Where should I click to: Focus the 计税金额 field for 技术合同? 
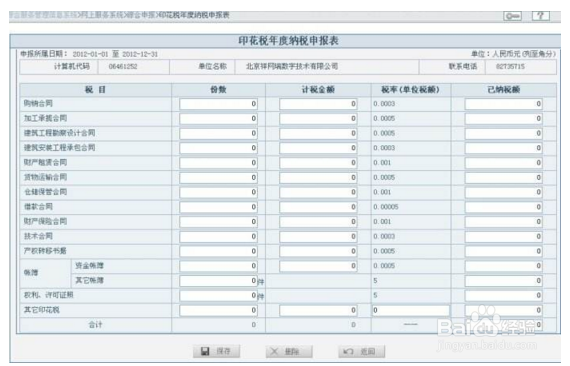[x=318, y=237]
